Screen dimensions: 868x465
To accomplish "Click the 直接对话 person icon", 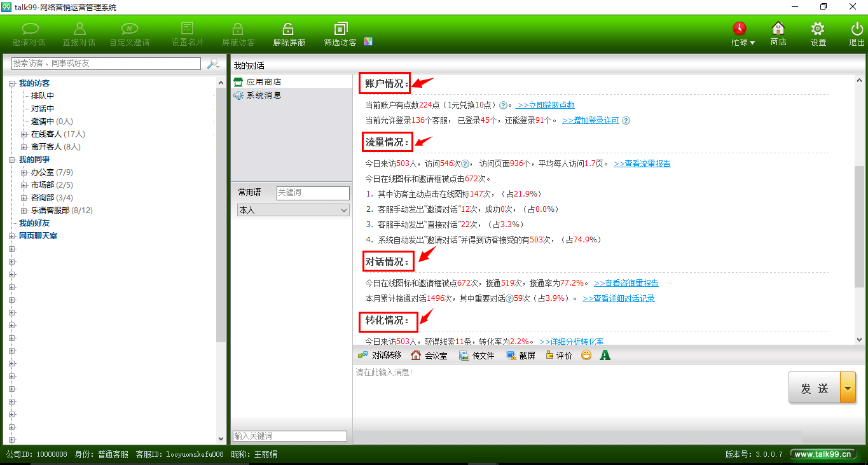I will [x=79, y=29].
